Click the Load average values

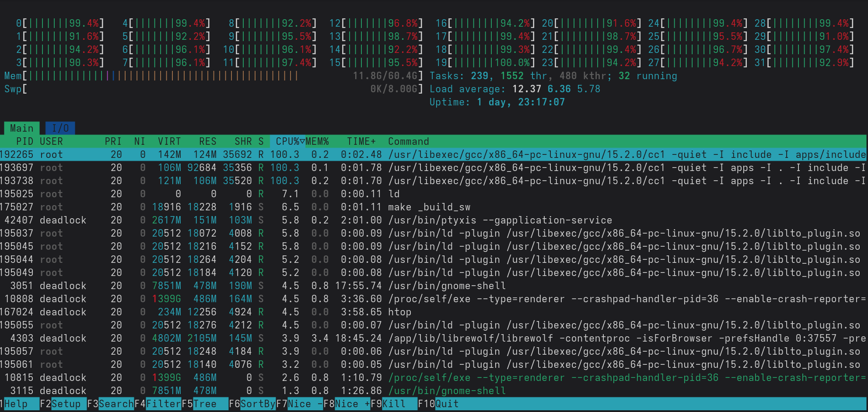tap(556, 89)
